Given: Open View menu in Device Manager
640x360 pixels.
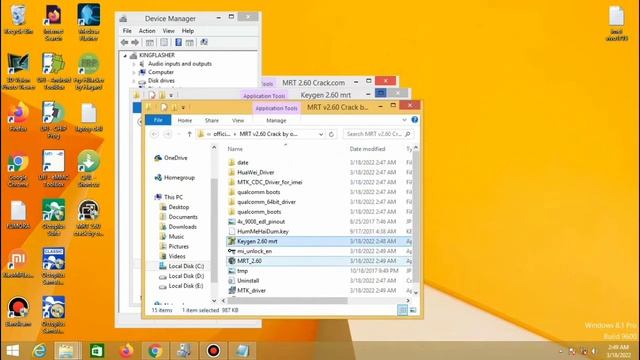Looking at the screenshot, I should (x=169, y=31).
